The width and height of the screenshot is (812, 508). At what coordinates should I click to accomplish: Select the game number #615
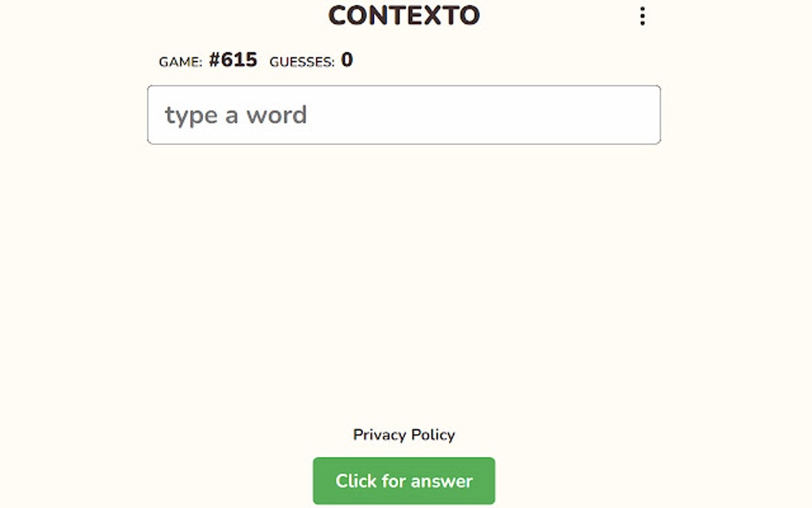[232, 61]
